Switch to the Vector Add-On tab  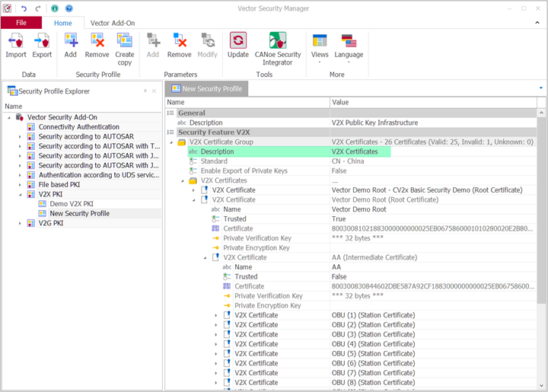[x=113, y=23]
